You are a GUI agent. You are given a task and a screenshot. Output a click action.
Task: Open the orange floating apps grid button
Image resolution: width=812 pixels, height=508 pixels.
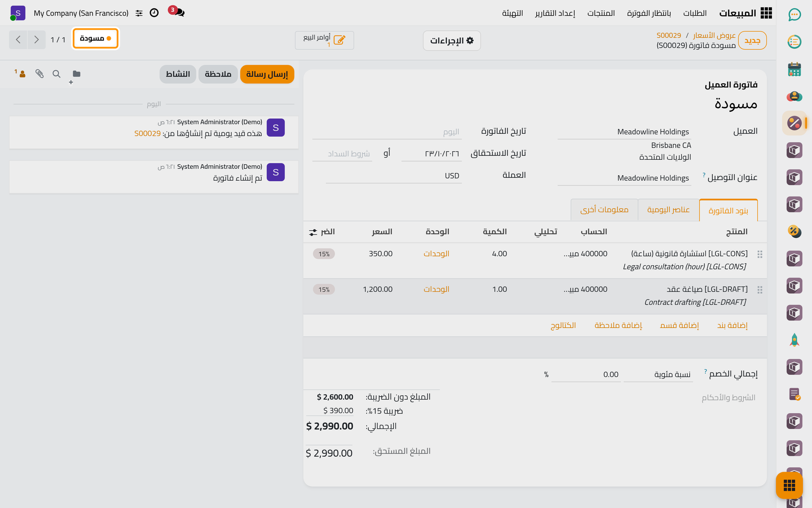[x=789, y=485]
